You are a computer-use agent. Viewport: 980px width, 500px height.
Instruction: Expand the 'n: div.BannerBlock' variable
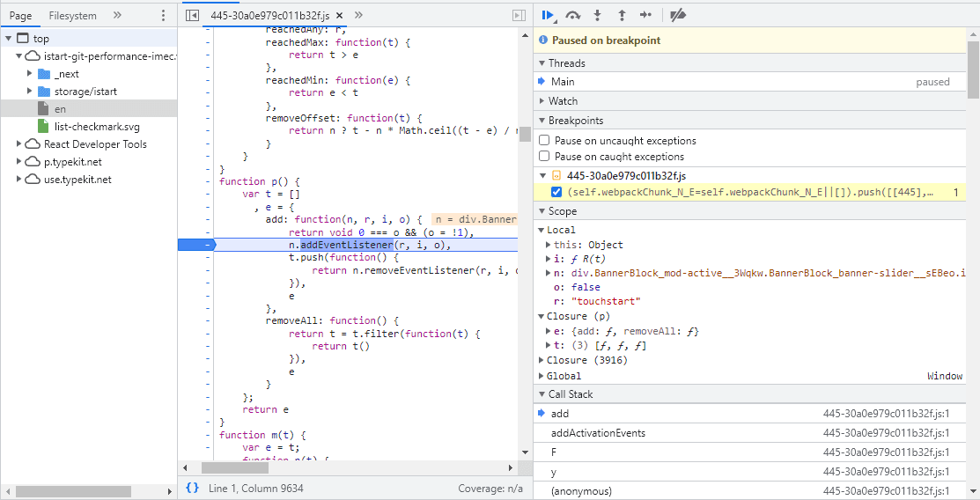pos(549,273)
